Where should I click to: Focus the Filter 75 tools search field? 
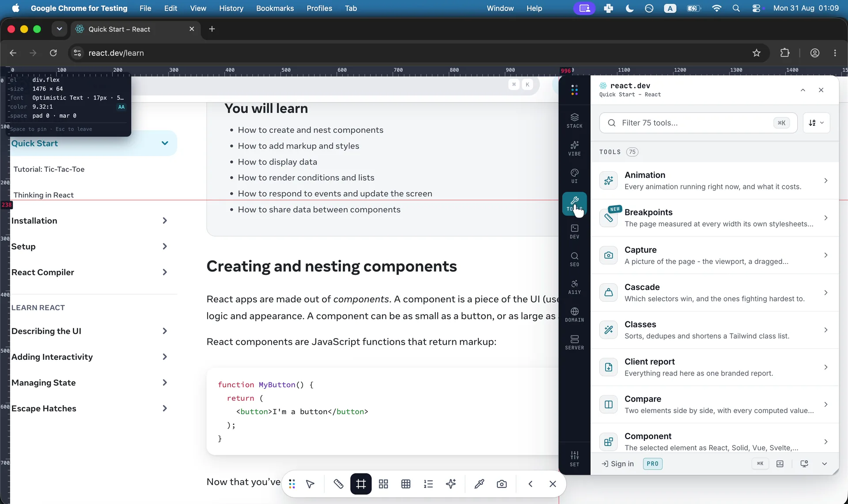pyautogui.click(x=698, y=123)
